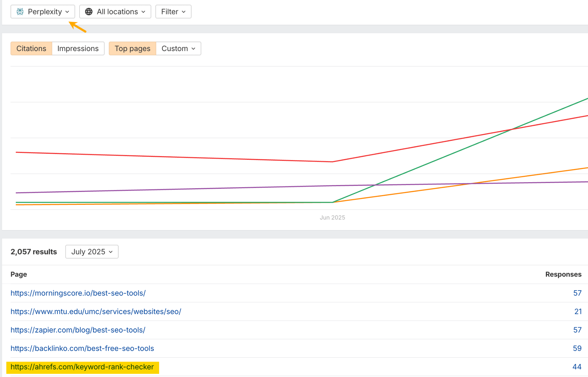Change the July 2025 date range

[x=91, y=252]
